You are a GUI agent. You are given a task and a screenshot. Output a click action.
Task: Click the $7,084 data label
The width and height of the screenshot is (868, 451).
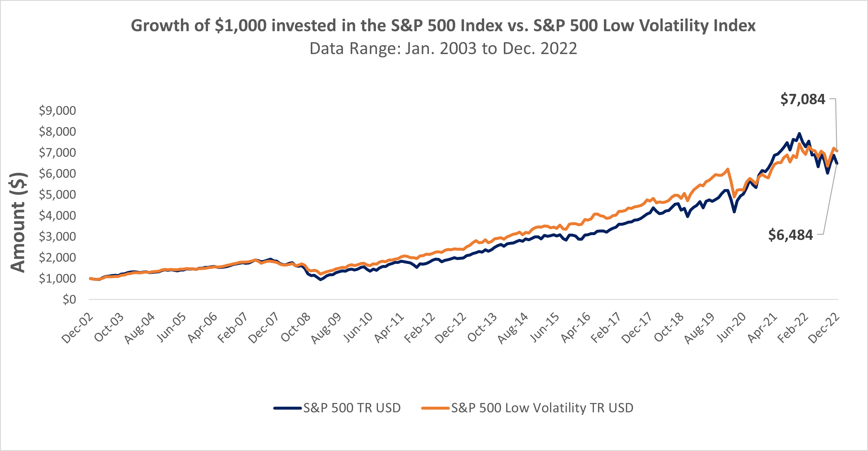(x=803, y=99)
